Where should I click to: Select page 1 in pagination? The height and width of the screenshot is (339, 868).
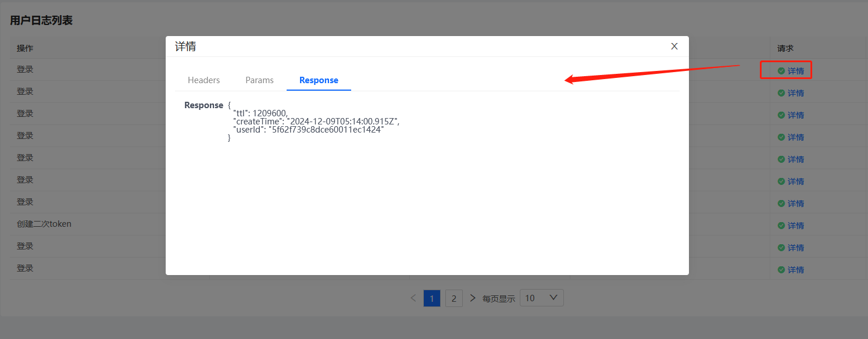[x=432, y=298]
